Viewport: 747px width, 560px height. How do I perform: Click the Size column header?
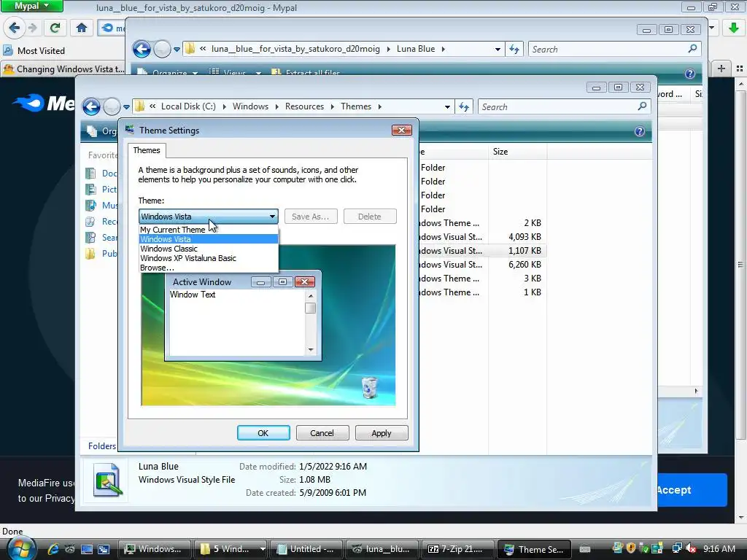click(517, 152)
